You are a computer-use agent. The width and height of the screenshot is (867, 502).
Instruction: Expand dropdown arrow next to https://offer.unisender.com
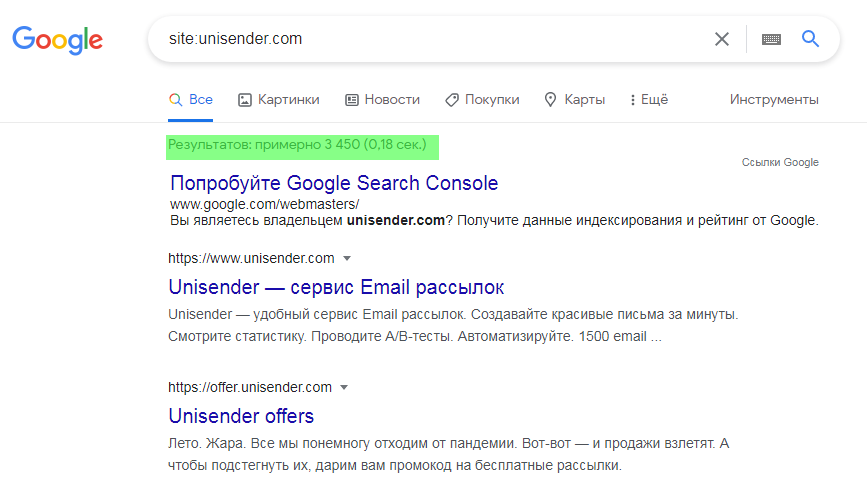point(344,387)
